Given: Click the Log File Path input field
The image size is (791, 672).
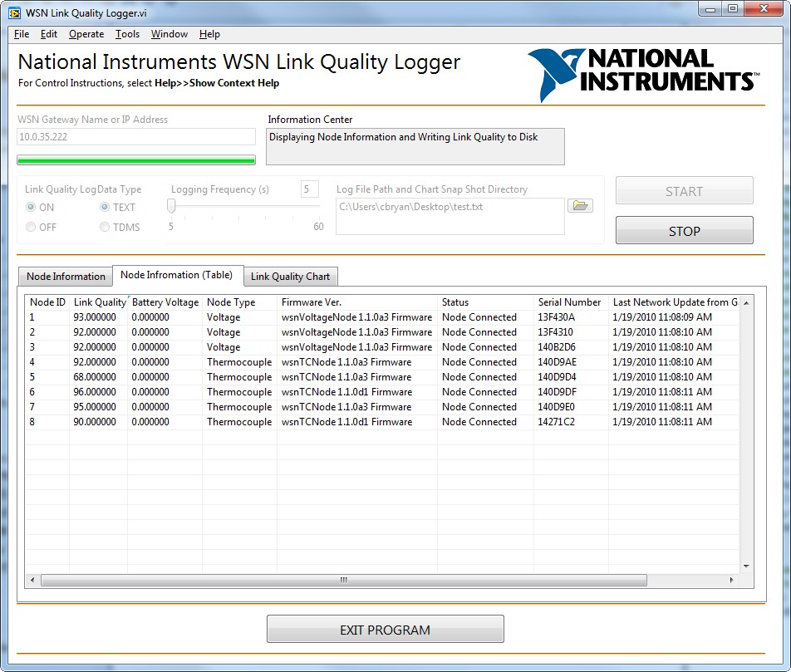Looking at the screenshot, I should [450, 216].
